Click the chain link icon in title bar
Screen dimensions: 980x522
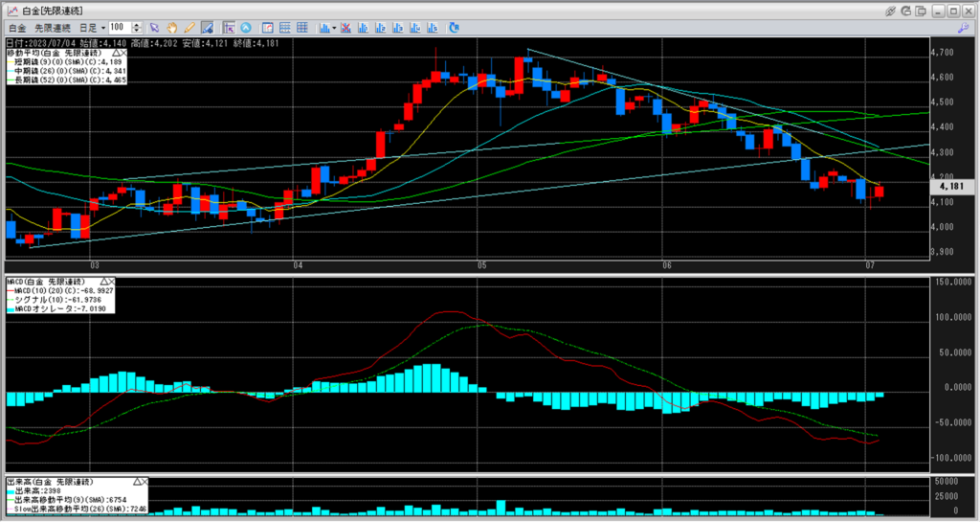click(890, 10)
